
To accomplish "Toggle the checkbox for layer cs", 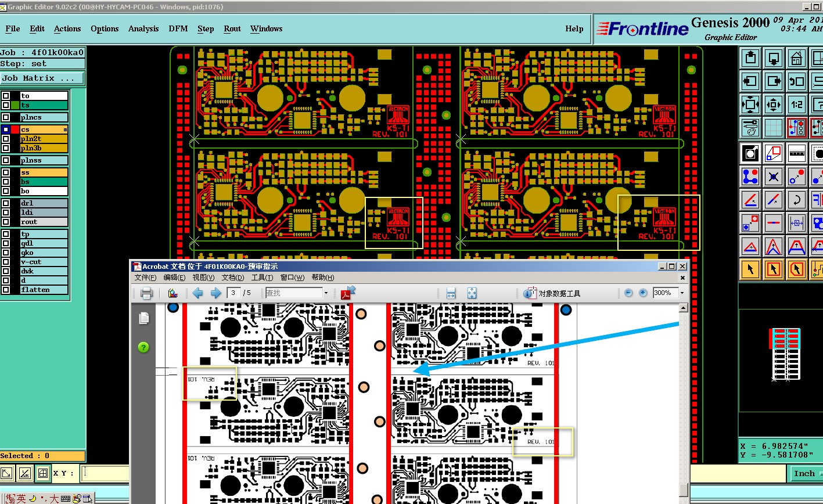I will point(6,129).
